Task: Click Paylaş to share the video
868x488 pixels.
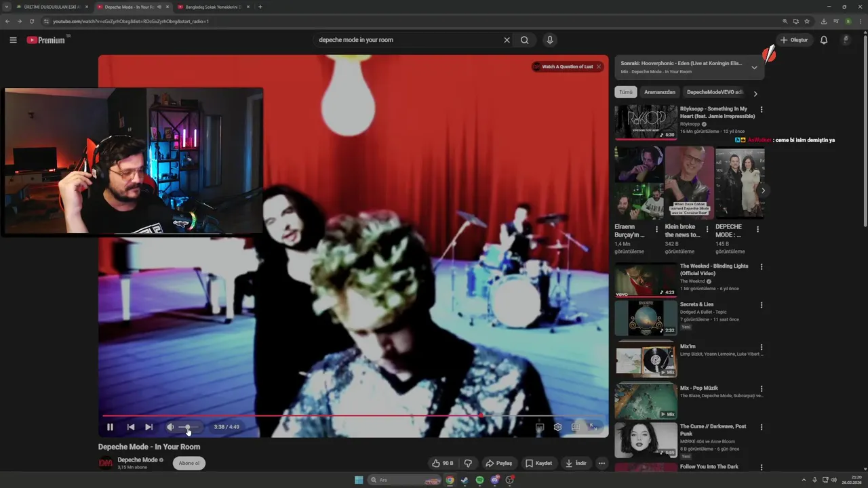Action: point(498,464)
